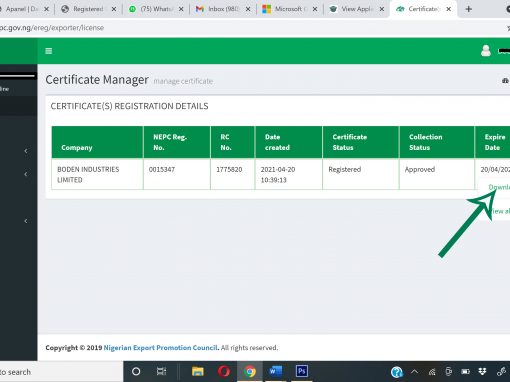Launch Opera browser from the taskbar
Screen dimensions: 510x382
[224, 371]
